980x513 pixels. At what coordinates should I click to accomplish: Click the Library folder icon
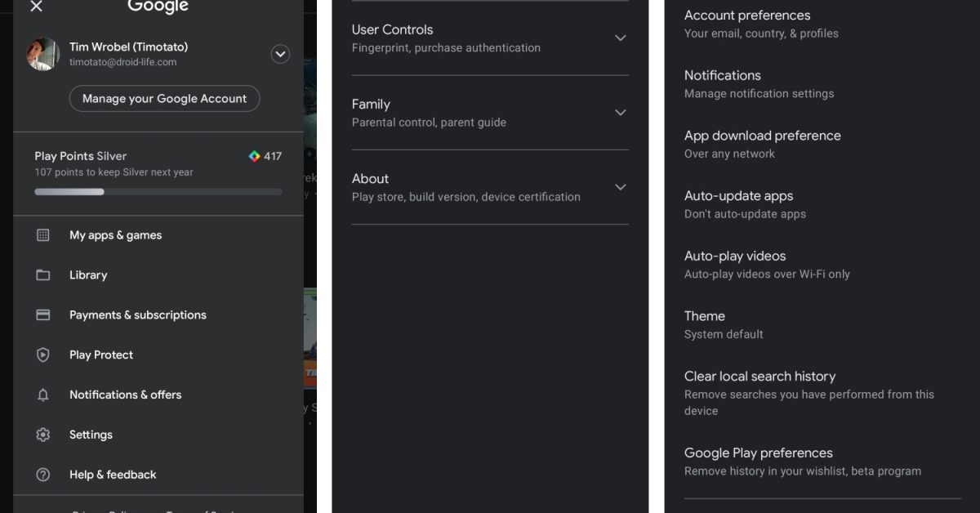coord(43,275)
